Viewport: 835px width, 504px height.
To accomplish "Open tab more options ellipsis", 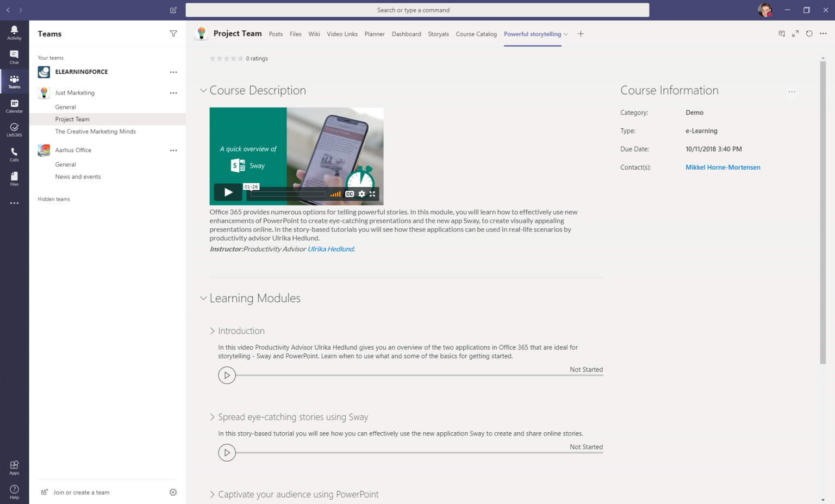I will coord(823,34).
